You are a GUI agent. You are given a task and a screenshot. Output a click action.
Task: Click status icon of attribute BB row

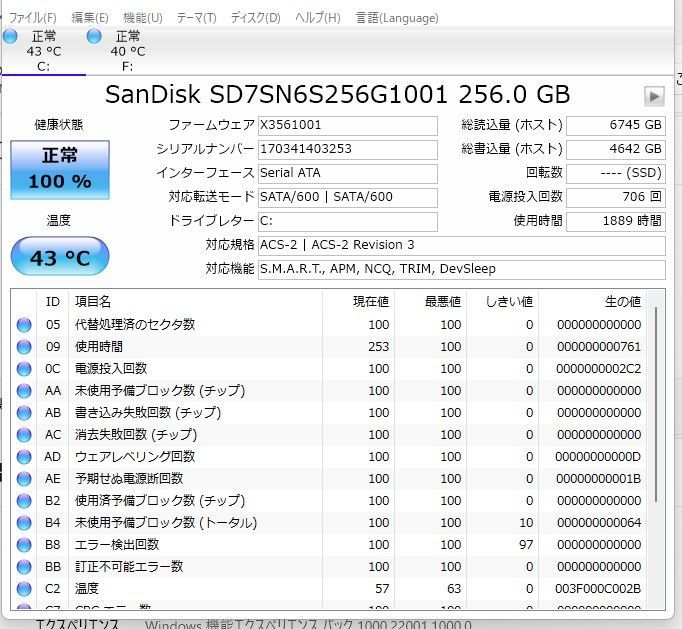pos(24,567)
